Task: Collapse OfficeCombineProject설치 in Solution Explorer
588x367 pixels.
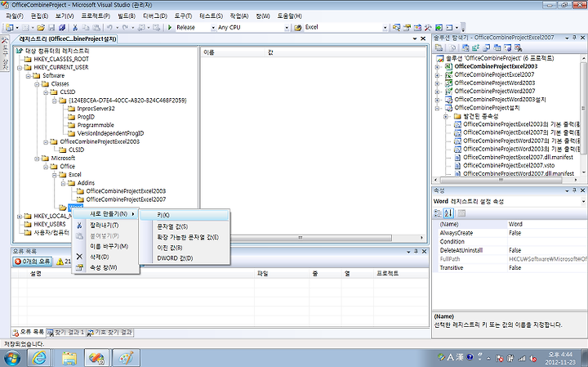Action: tap(437, 108)
